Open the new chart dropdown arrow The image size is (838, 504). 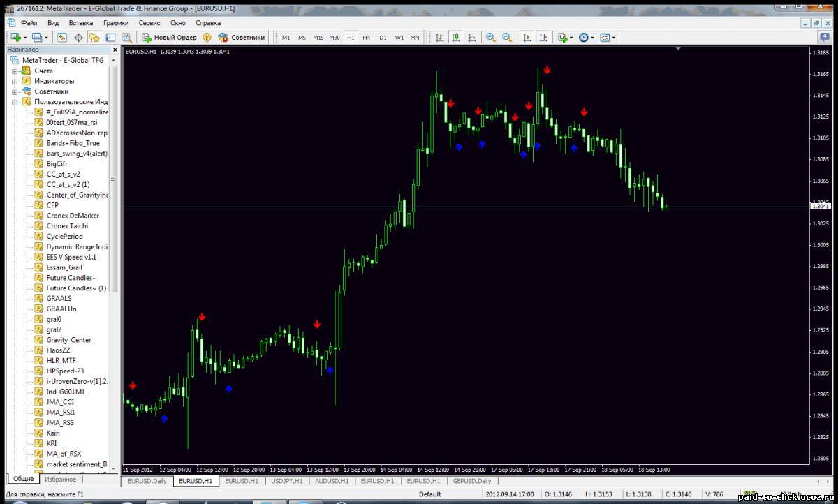tap(24, 37)
